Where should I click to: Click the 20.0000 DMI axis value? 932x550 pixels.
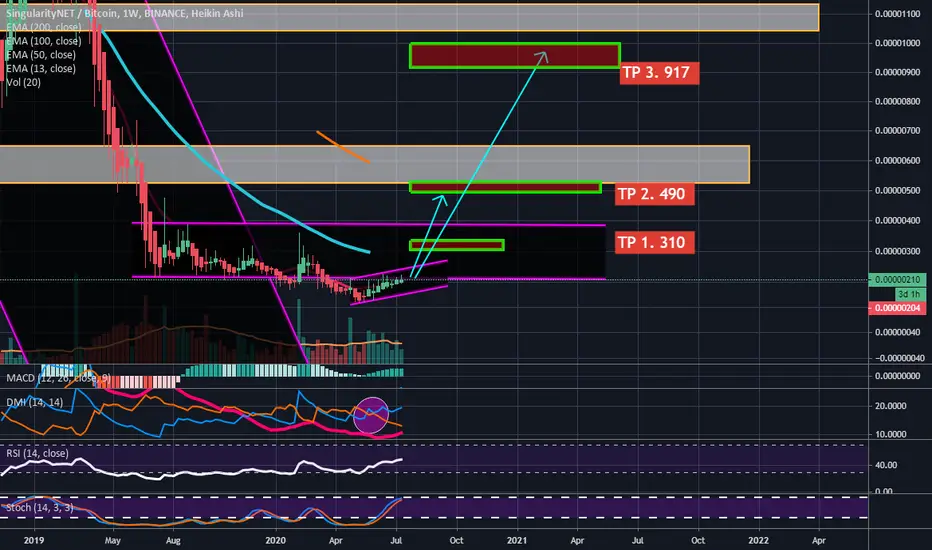(x=890, y=406)
